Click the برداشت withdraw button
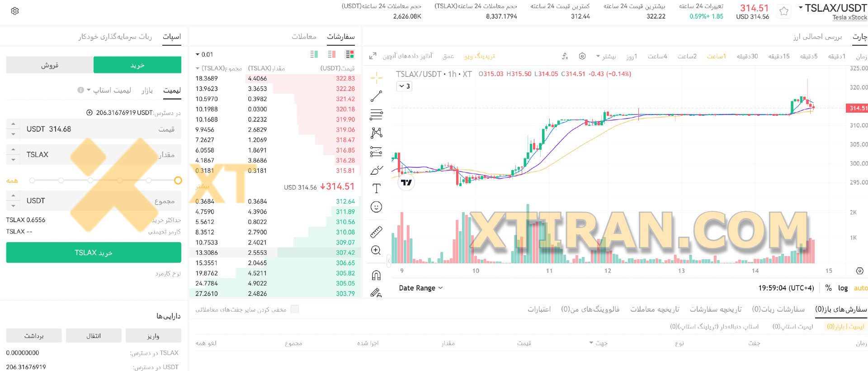 pos(34,336)
